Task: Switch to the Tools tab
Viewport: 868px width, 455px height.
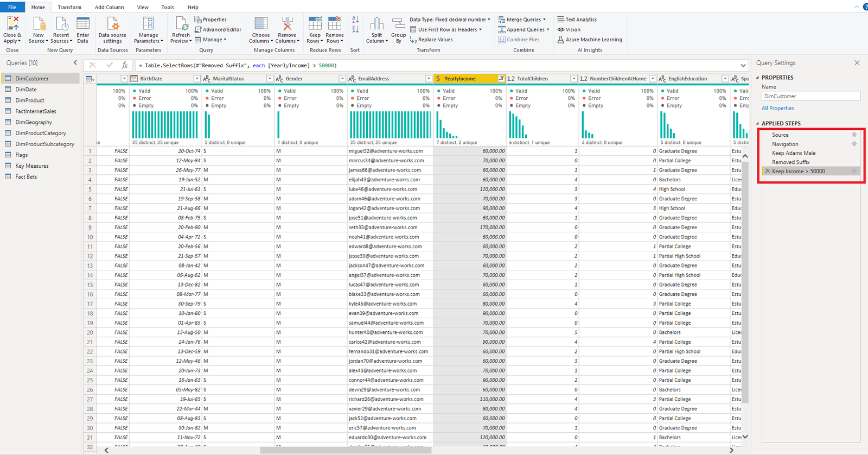Action: pos(168,7)
